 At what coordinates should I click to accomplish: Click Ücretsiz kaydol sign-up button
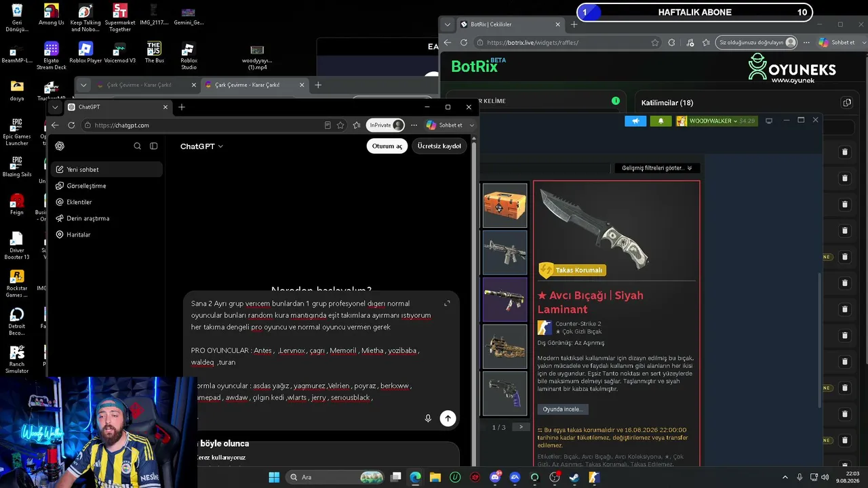tap(439, 146)
